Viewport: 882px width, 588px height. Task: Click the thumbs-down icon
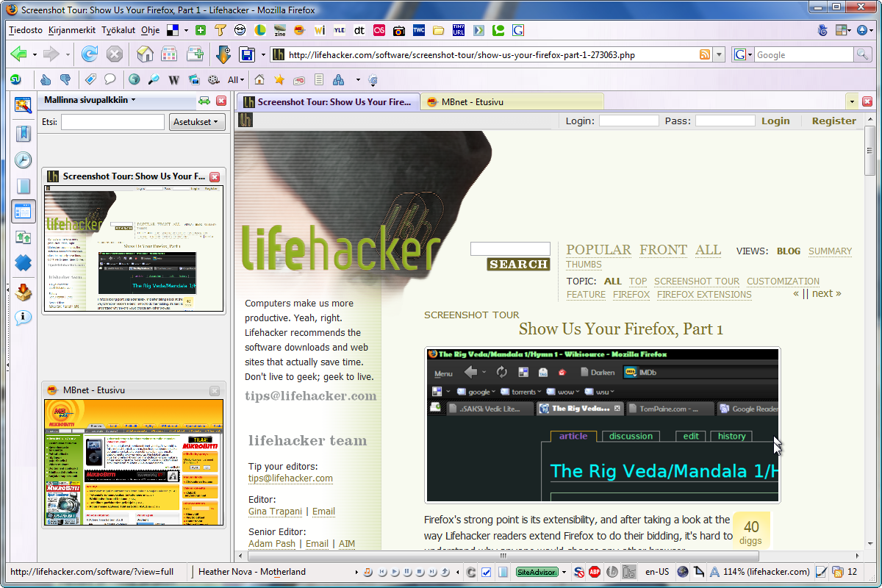[x=65, y=79]
